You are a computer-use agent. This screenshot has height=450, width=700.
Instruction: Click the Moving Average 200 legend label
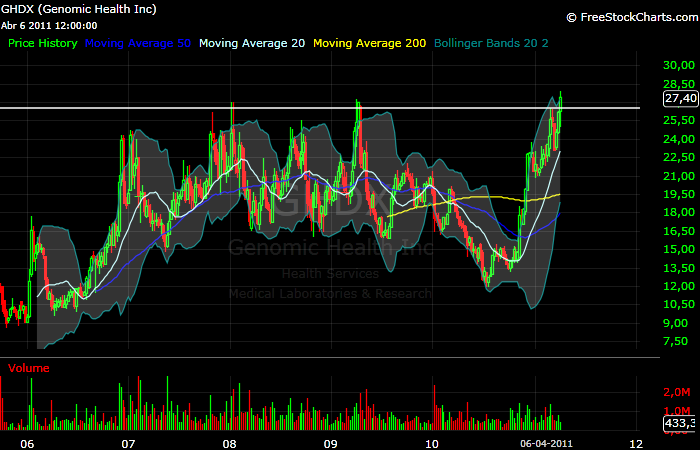pos(370,43)
